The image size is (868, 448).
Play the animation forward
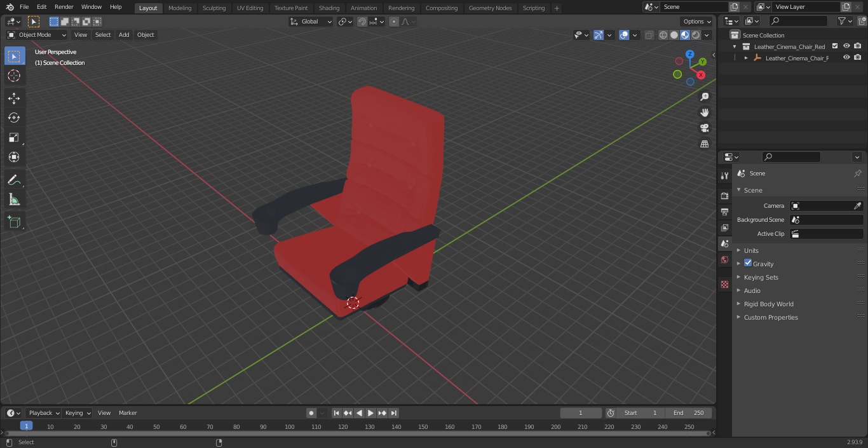(x=371, y=413)
